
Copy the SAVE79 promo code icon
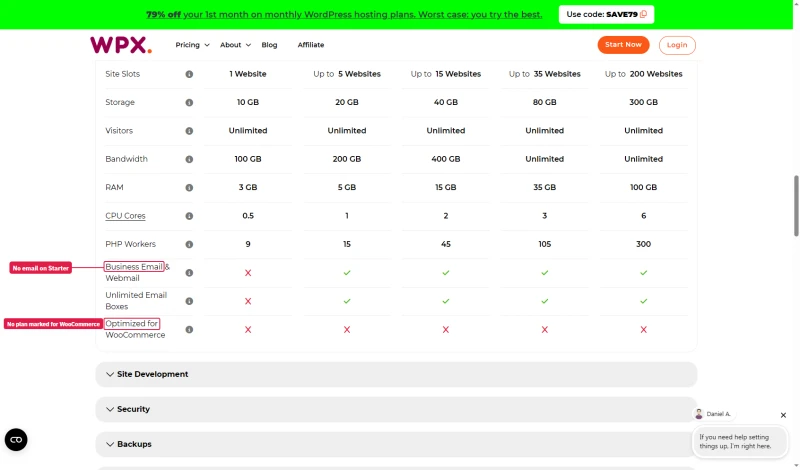[x=643, y=14]
